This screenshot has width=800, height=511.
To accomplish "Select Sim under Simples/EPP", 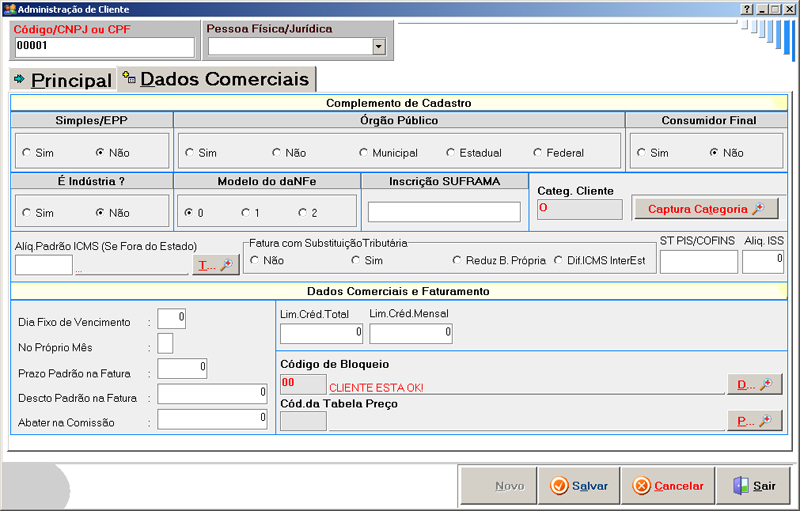I will (x=27, y=153).
